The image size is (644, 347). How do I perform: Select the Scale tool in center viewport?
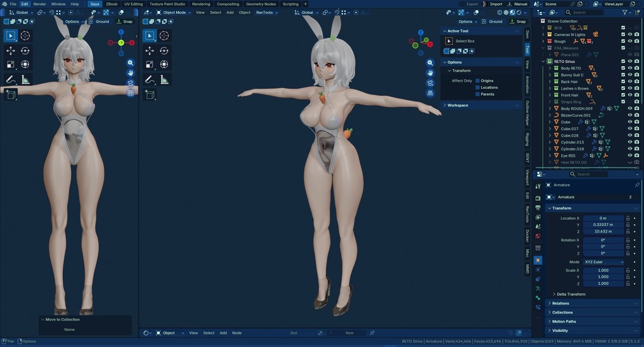coord(150,64)
